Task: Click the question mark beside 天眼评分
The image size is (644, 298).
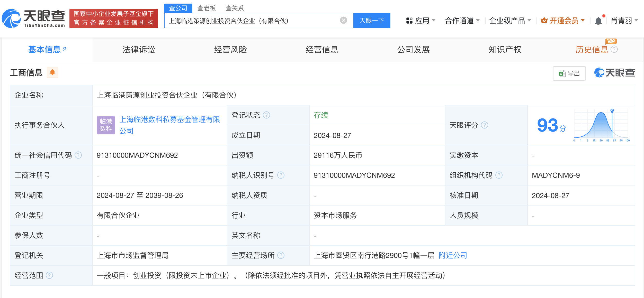Action: click(485, 125)
